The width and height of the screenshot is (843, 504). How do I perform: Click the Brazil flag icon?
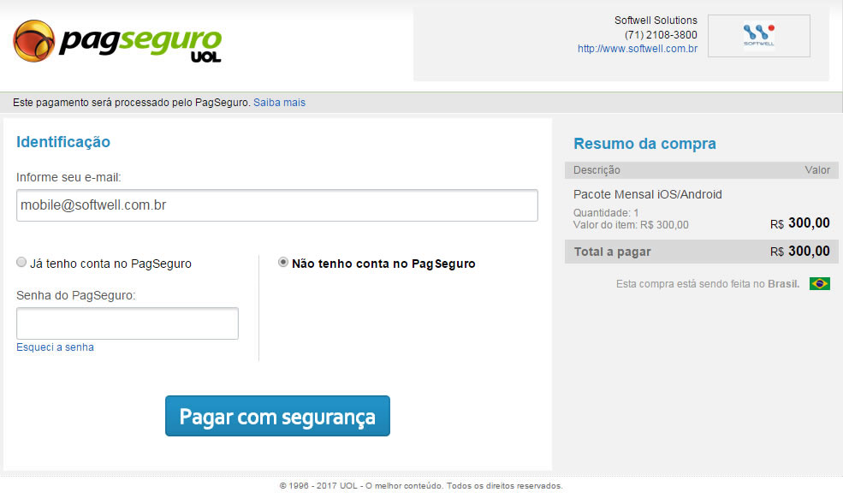click(x=819, y=283)
